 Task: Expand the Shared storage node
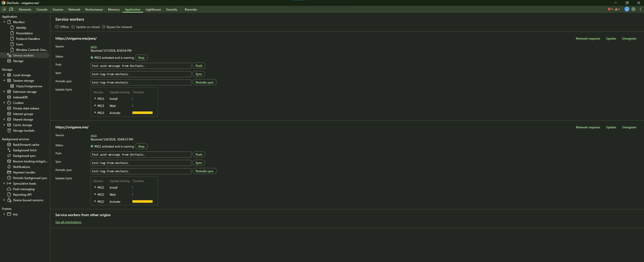pyautogui.click(x=4, y=120)
